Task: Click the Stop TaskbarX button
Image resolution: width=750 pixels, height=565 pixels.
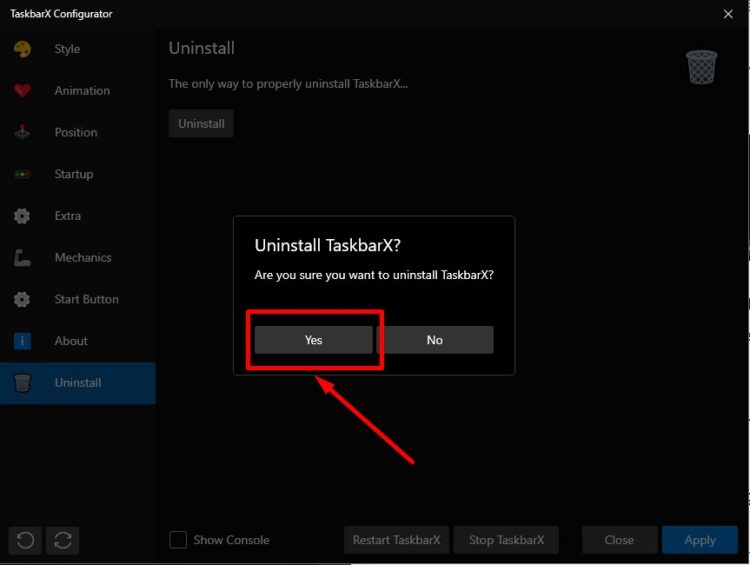Action: pos(506,540)
